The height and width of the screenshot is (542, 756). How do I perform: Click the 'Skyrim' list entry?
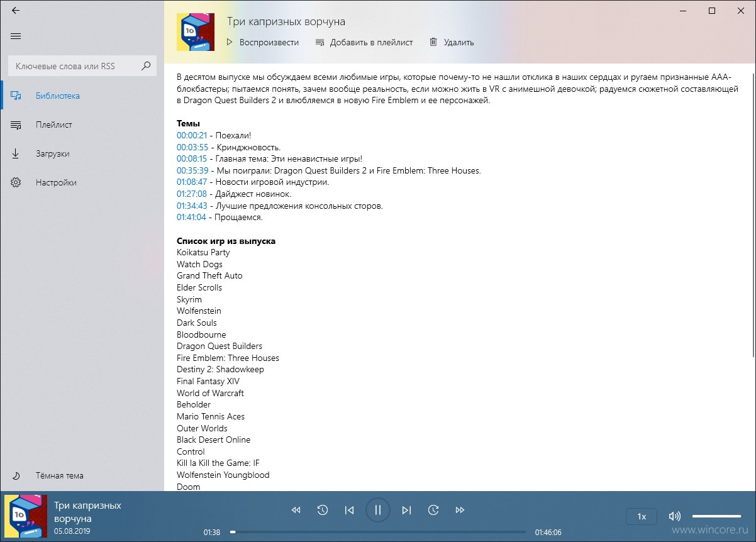pos(189,300)
